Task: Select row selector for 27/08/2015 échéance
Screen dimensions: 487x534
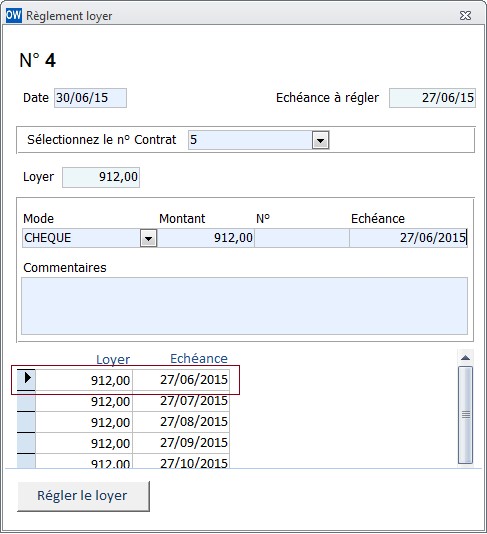Action: pyautogui.click(x=26, y=422)
